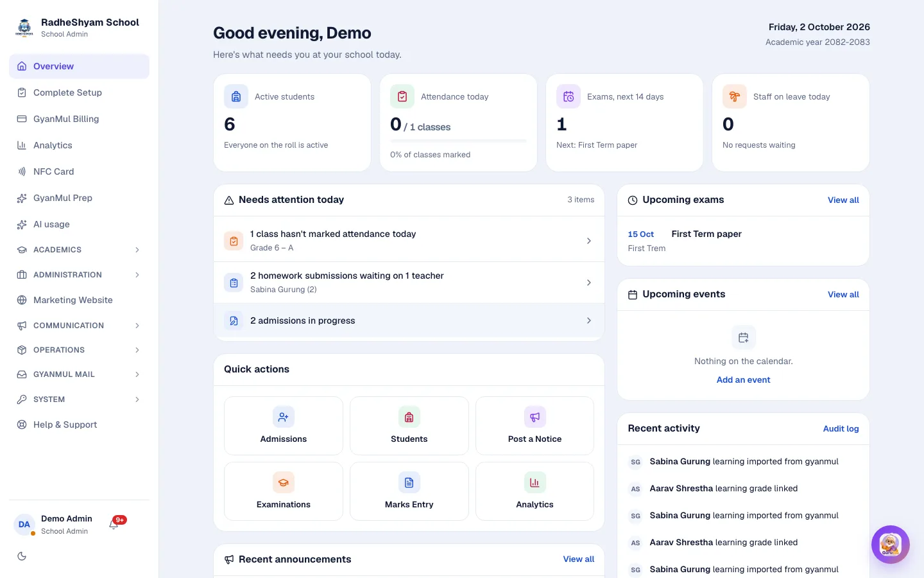
Task: Open notifications bell with 9+ badge
Action: [x=114, y=524]
